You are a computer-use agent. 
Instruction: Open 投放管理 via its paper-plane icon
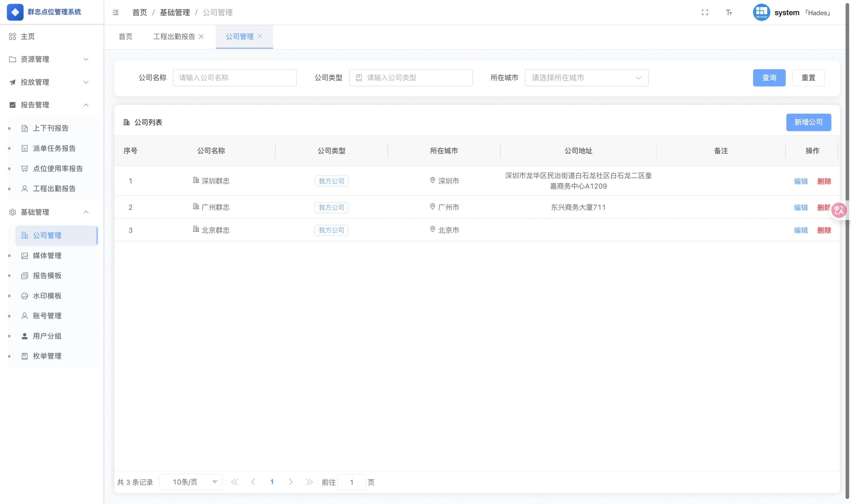(12, 82)
